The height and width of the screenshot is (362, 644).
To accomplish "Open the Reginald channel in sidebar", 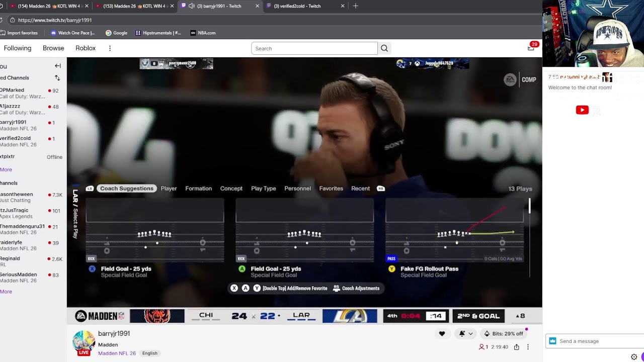I will 31,261.
